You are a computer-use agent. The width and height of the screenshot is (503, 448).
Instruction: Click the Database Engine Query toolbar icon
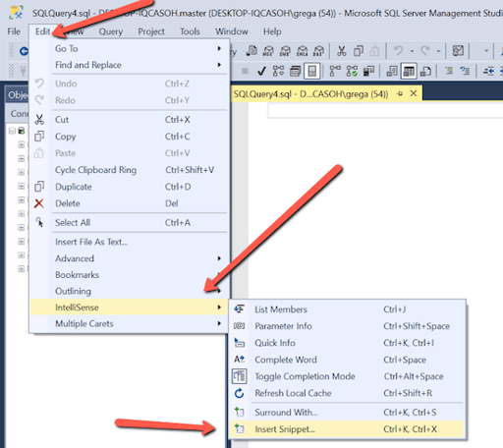pos(251,51)
